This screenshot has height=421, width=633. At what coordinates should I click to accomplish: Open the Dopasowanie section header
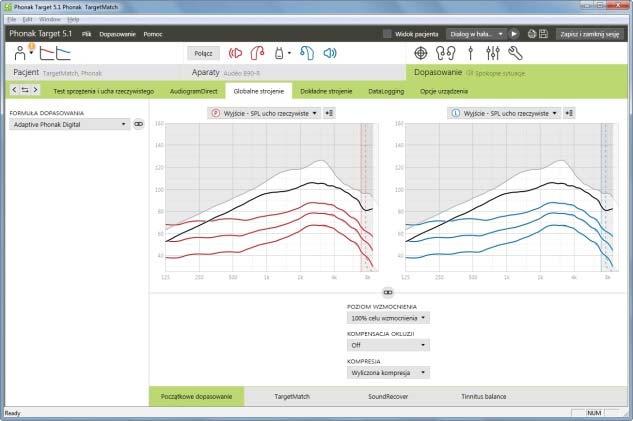point(517,73)
